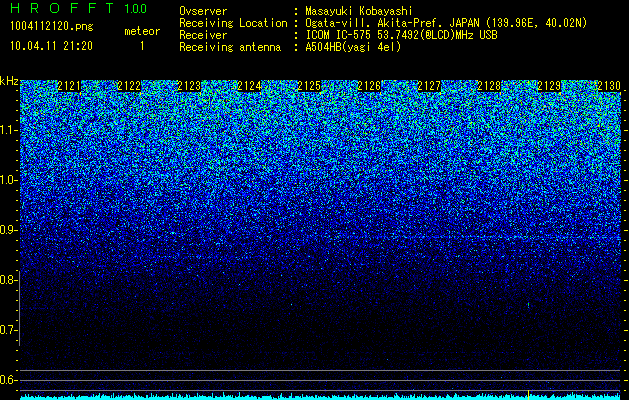Click the green meteor echo near 2129
629x400 pixels.
pyautogui.click(x=528, y=305)
